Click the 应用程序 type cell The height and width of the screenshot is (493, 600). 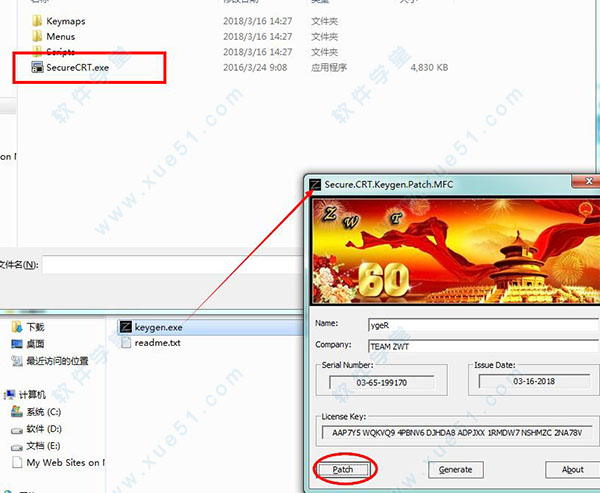click(x=329, y=67)
